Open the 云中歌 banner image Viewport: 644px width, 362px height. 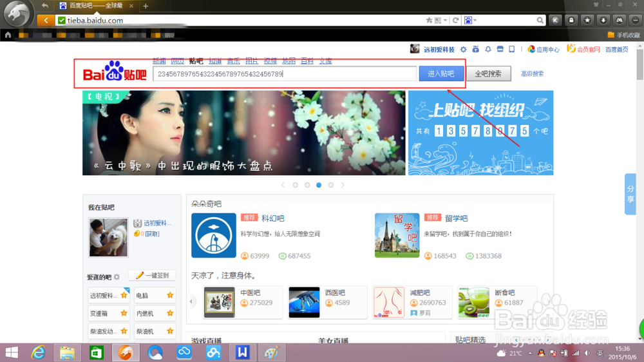(244, 133)
